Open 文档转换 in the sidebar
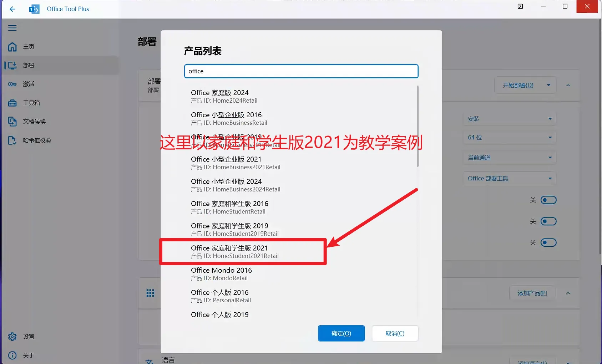Image resolution: width=602 pixels, height=364 pixels. point(61,122)
